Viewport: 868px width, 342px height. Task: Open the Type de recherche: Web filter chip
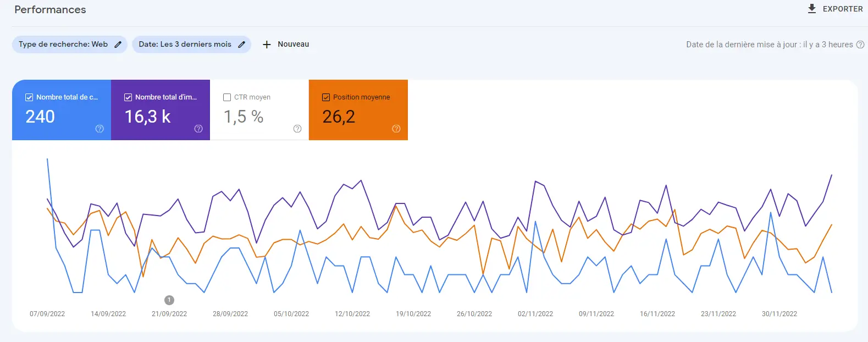(70, 45)
